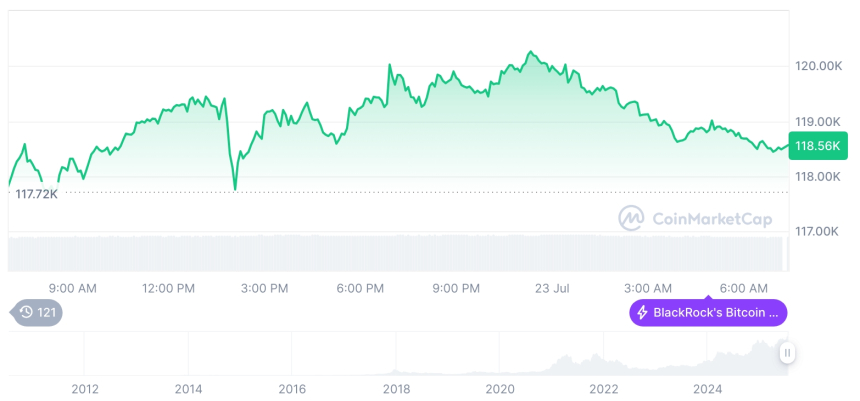Screen dimensions: 860x401
Task: Click the range handle on the navigator's right edge
Action: pos(787,353)
